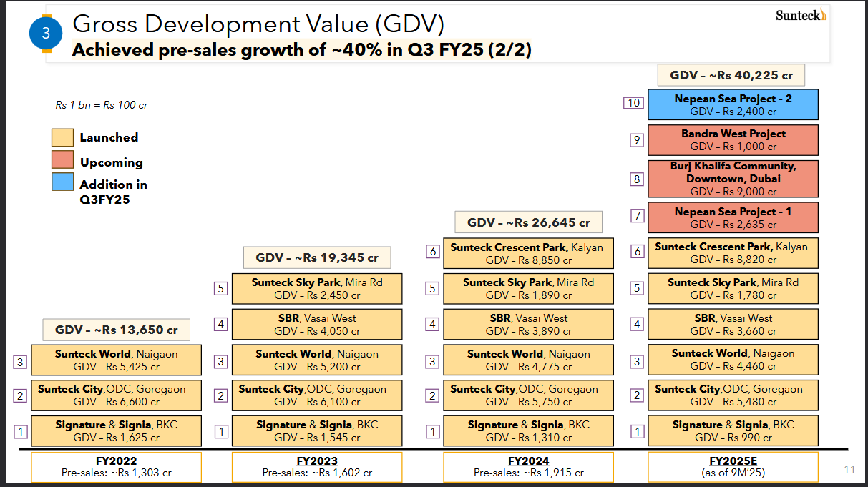The width and height of the screenshot is (868, 487).
Task: Click the blue circle numbered 3
Action: click(x=47, y=33)
